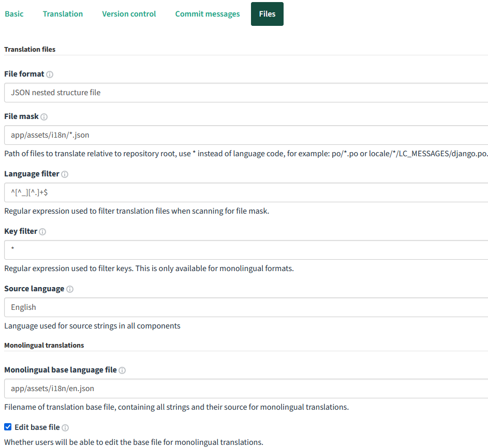Click the Language filter label
The image size is (488, 448).
point(32,174)
